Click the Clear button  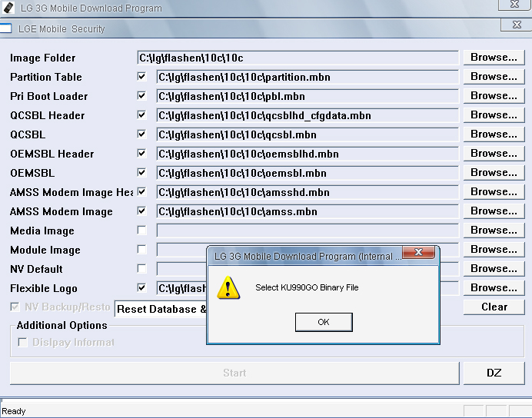click(494, 307)
